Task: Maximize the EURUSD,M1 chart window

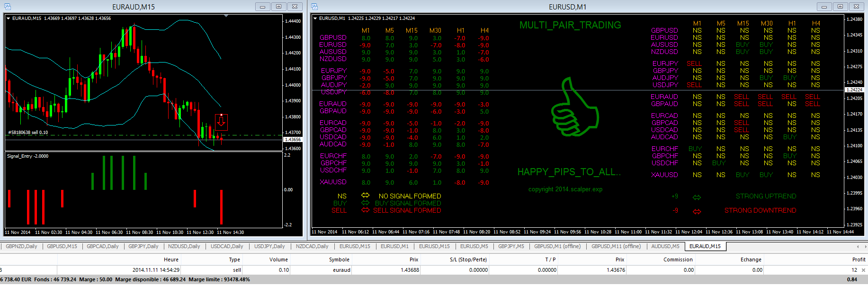Action: coord(840,7)
